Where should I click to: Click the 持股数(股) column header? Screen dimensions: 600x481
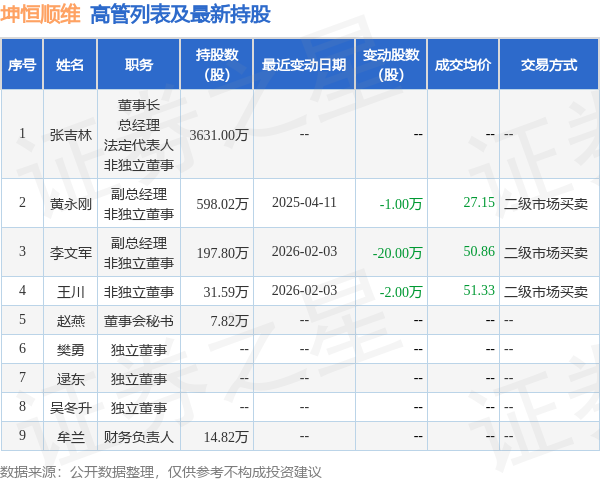point(217,64)
